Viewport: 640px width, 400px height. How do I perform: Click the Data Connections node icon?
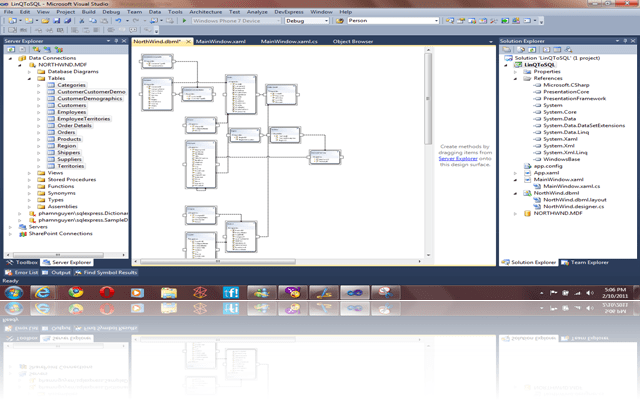coord(22,59)
